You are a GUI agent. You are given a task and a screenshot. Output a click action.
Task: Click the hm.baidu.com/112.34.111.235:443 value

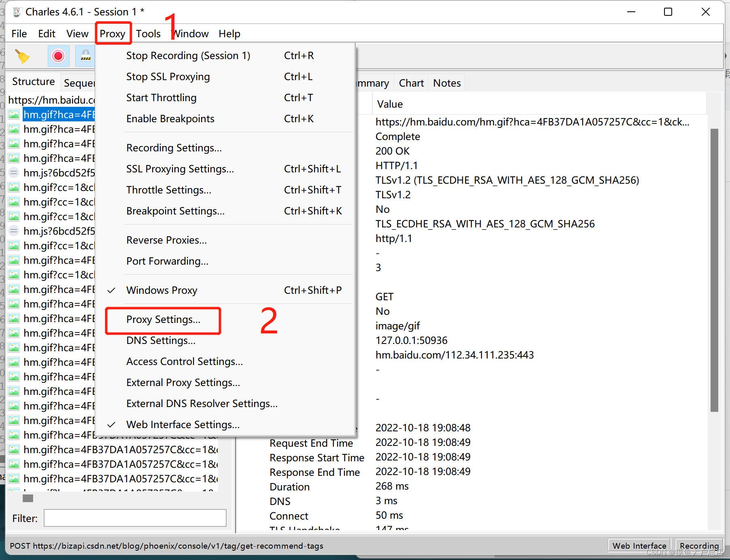click(455, 355)
